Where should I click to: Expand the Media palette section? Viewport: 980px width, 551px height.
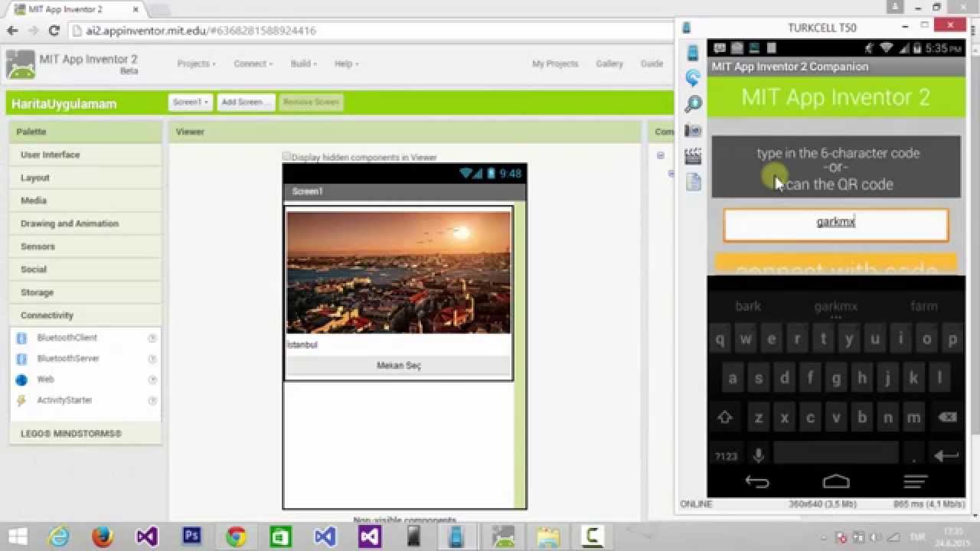pyautogui.click(x=86, y=201)
